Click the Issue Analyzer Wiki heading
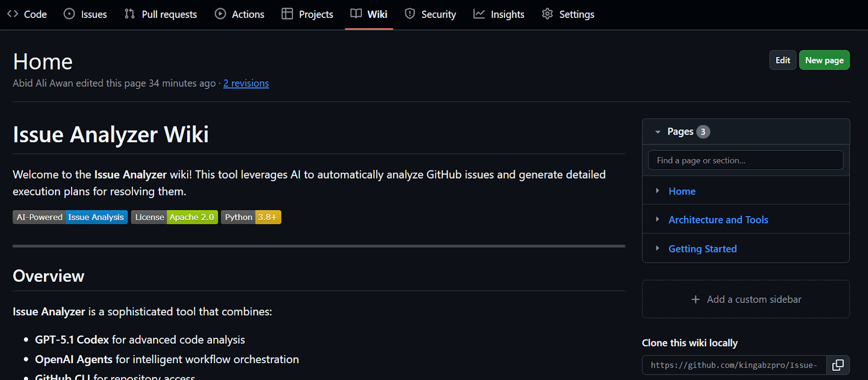Image resolution: width=868 pixels, height=380 pixels. [x=111, y=134]
